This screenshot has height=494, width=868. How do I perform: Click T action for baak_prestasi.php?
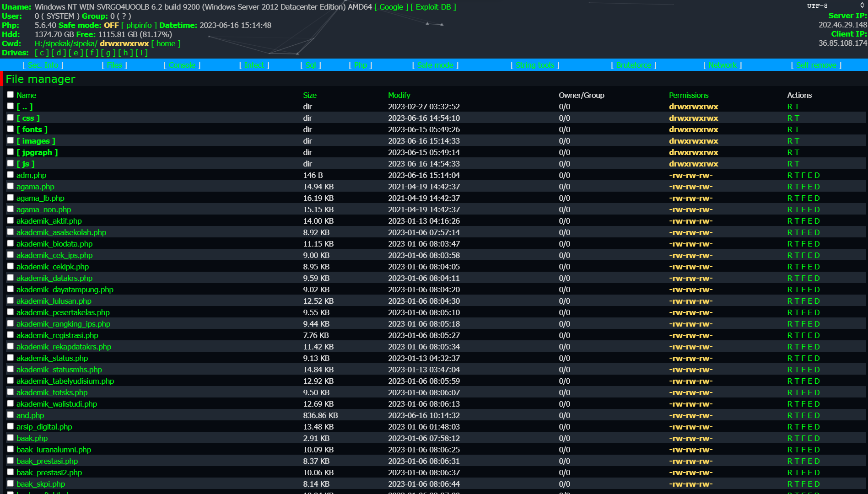(797, 461)
